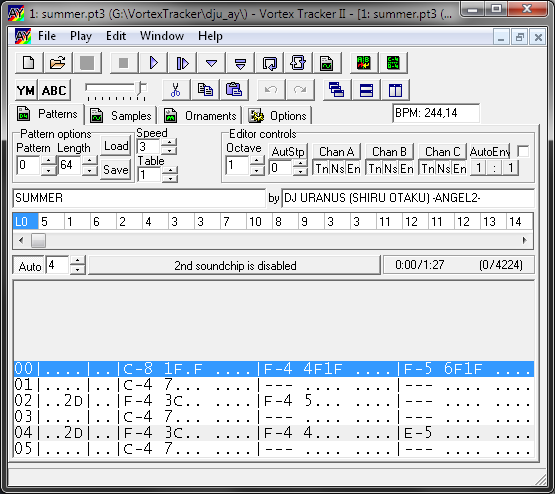
Task: Open the tracks manager sheet icon
Action: coord(327,63)
